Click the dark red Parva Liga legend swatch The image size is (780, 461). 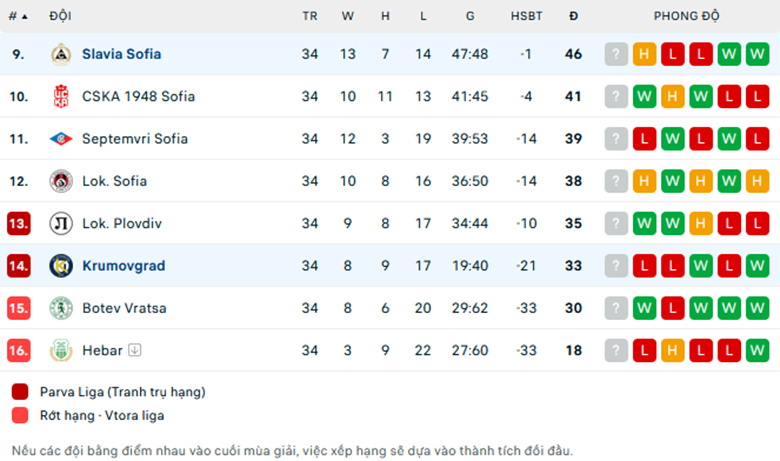(x=20, y=392)
